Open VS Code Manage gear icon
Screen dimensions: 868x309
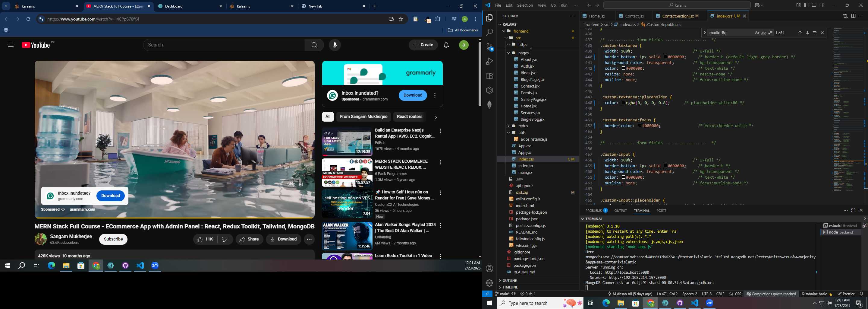coord(489,283)
